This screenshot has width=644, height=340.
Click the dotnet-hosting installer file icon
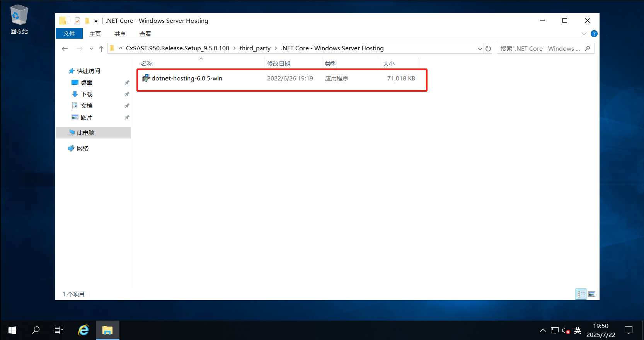(x=146, y=78)
